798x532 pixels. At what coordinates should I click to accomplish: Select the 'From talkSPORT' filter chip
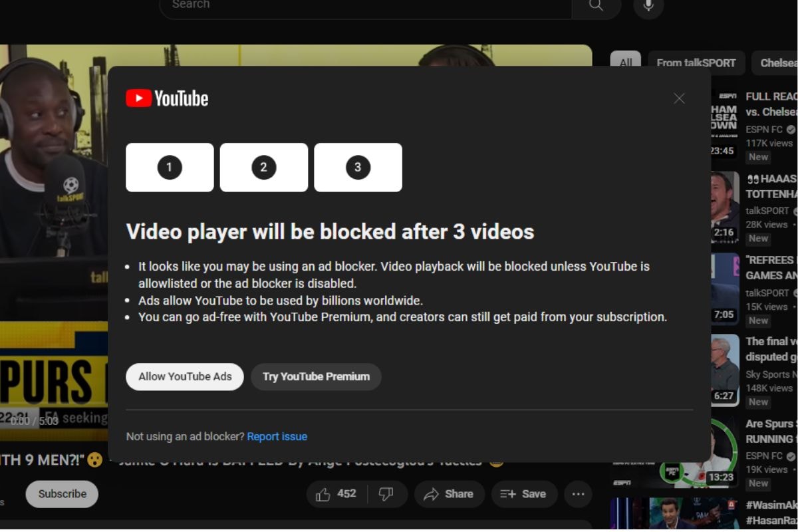pos(696,63)
